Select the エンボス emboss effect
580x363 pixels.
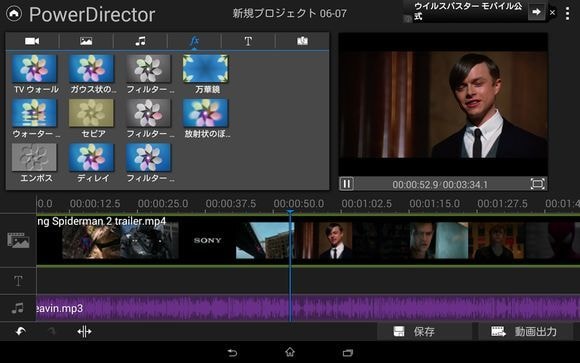[x=35, y=163]
